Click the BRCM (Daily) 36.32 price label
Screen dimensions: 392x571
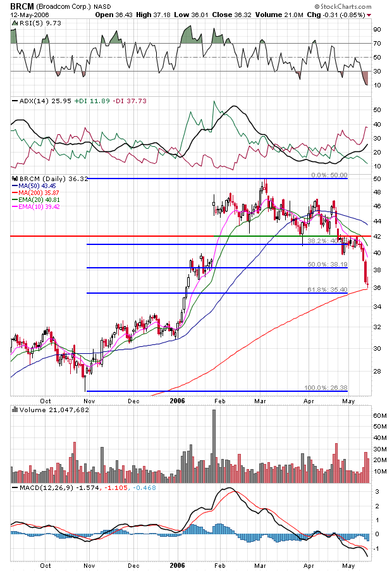click(x=54, y=179)
